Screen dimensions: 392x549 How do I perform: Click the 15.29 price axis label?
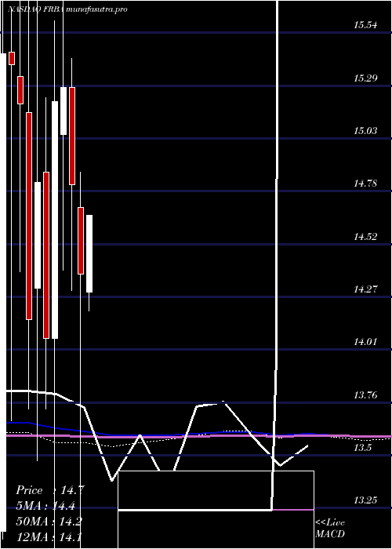tap(365, 78)
